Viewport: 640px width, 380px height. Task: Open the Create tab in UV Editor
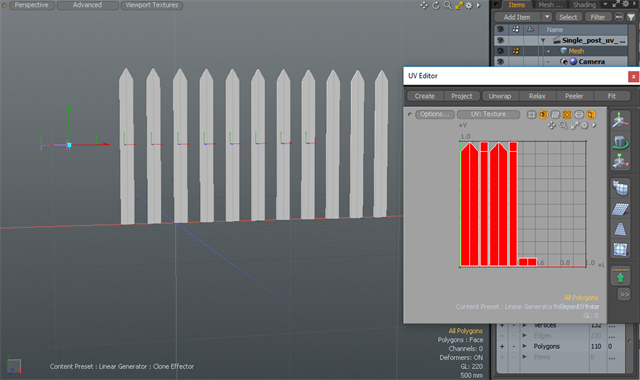[x=424, y=96]
